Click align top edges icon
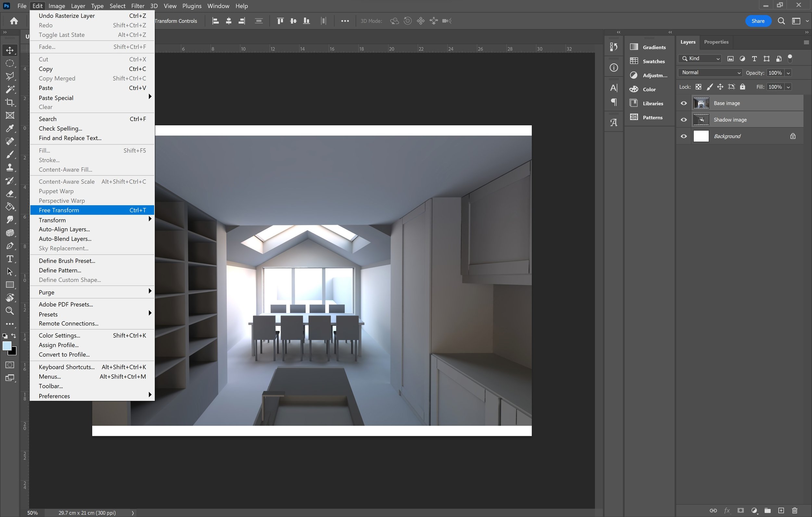Screen dimensions: 812x517 pos(280,21)
